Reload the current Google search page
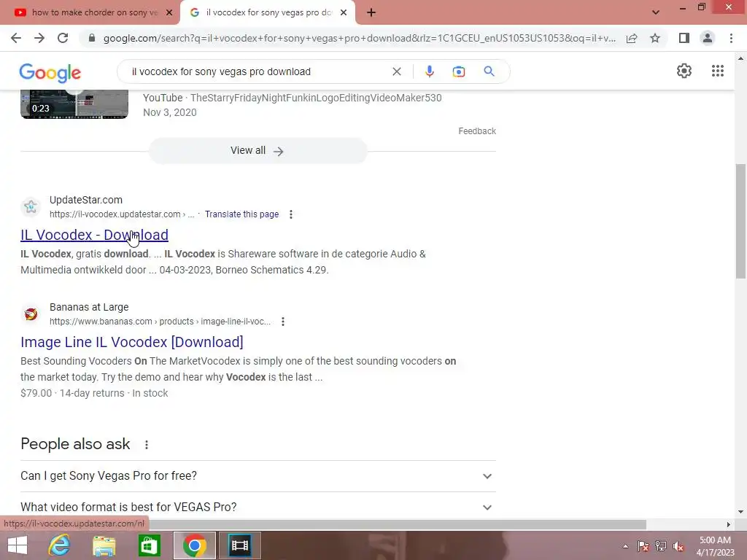 (x=63, y=38)
